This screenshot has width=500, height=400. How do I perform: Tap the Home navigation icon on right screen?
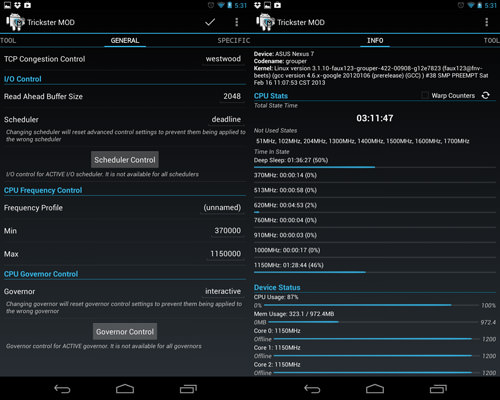375,389
